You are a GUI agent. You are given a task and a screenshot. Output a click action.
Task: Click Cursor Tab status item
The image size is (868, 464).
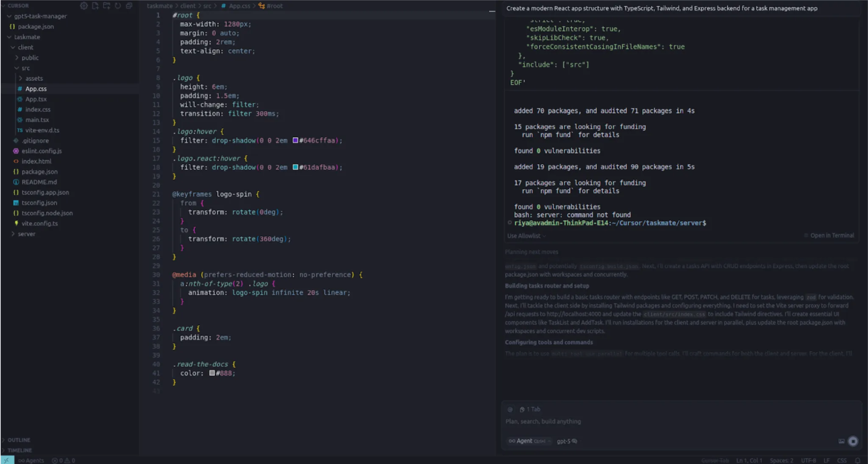(x=715, y=460)
